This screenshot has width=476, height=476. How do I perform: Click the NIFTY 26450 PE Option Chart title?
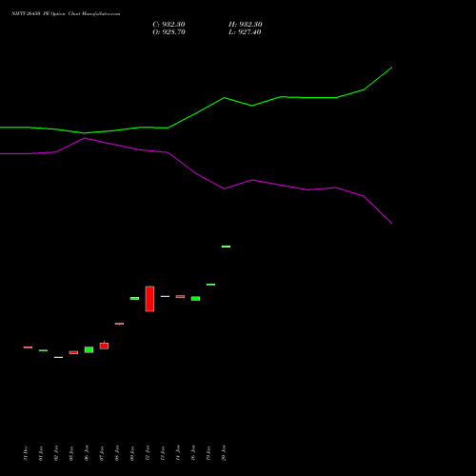(66, 14)
